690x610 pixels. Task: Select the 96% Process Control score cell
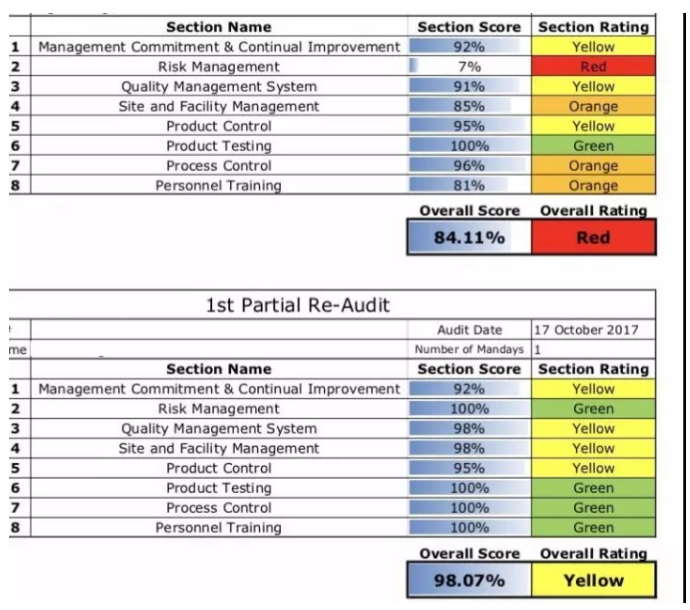(x=468, y=166)
